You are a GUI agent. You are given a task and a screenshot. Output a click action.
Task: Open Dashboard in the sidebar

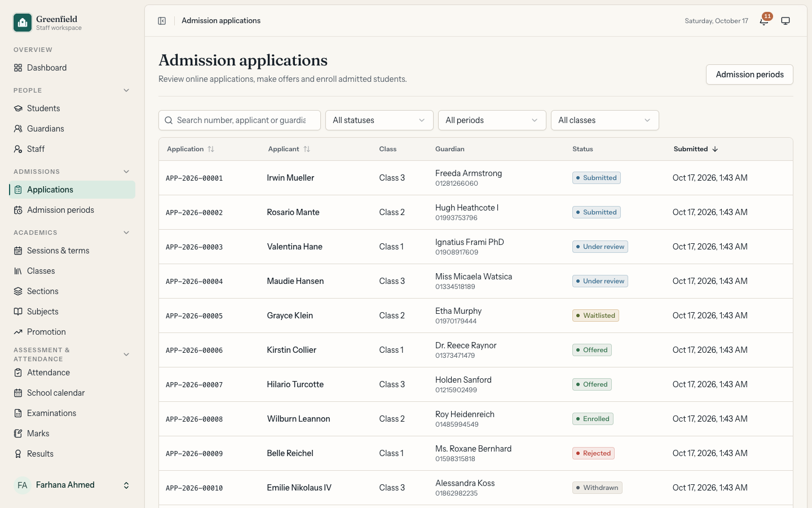click(72, 68)
